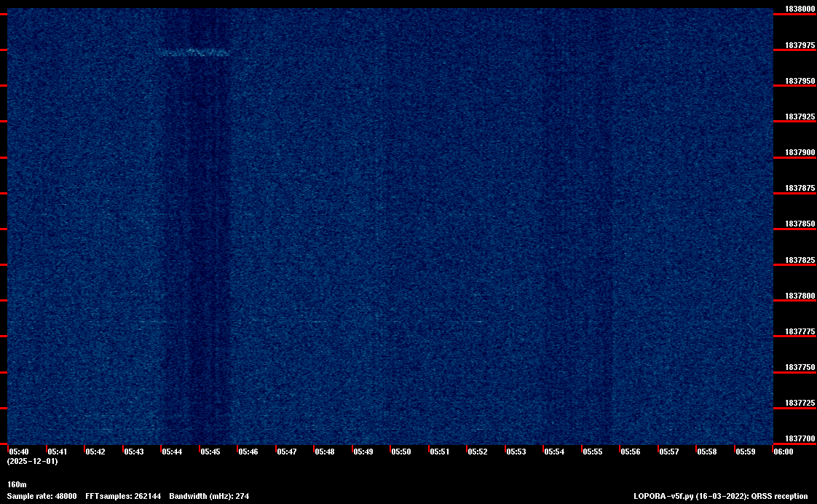Click the 1837700 frequency label
Screen dimensions: 817x504
[800, 439]
